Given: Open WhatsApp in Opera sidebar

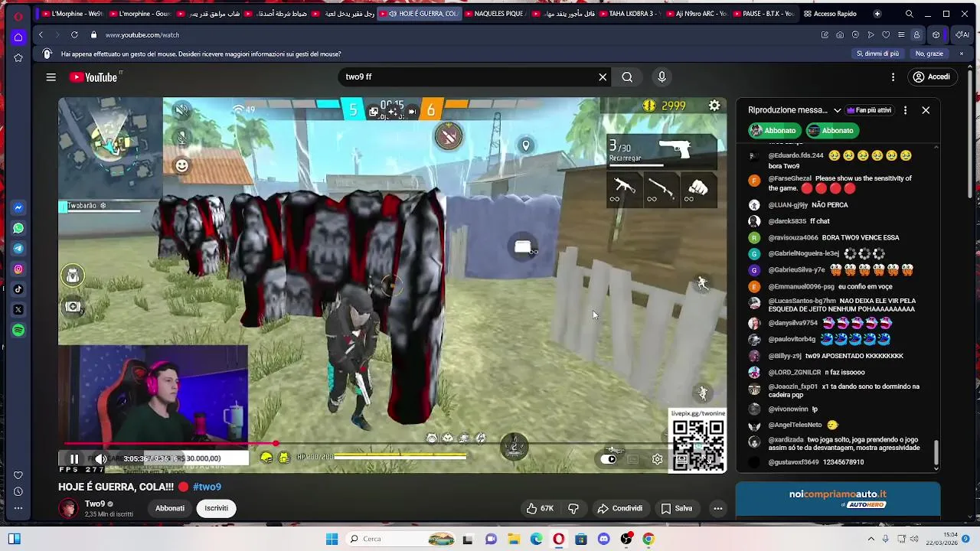Looking at the screenshot, I should coord(18,228).
